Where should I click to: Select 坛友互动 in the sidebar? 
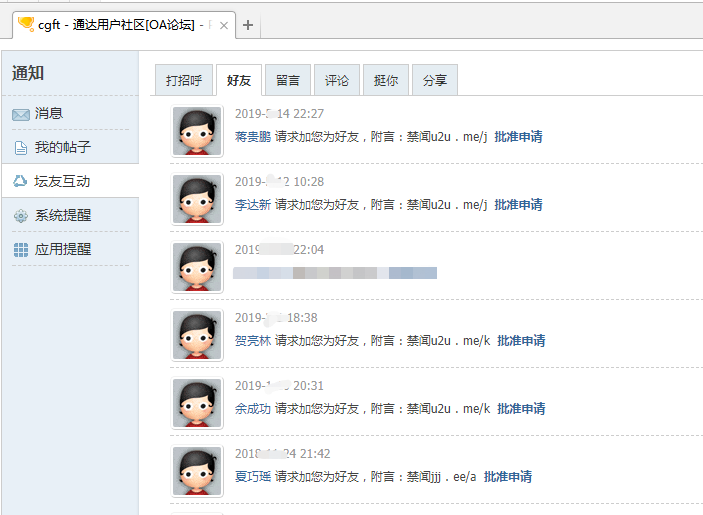point(70,181)
